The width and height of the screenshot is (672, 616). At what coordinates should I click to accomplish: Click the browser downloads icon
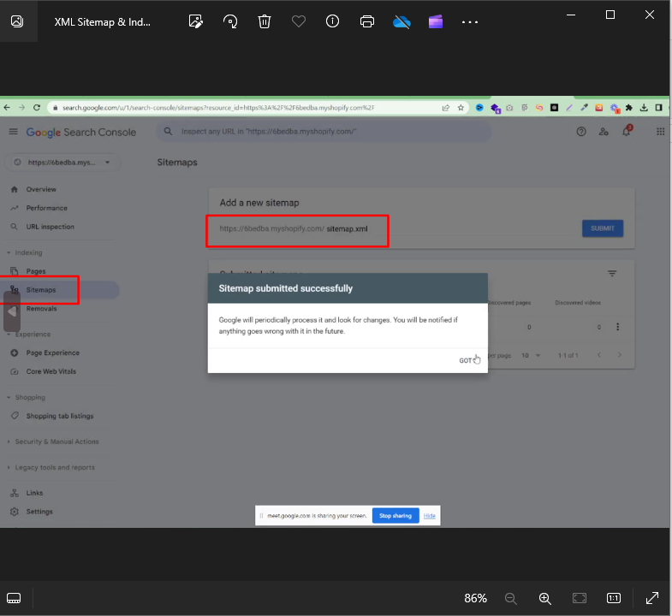[x=644, y=108]
